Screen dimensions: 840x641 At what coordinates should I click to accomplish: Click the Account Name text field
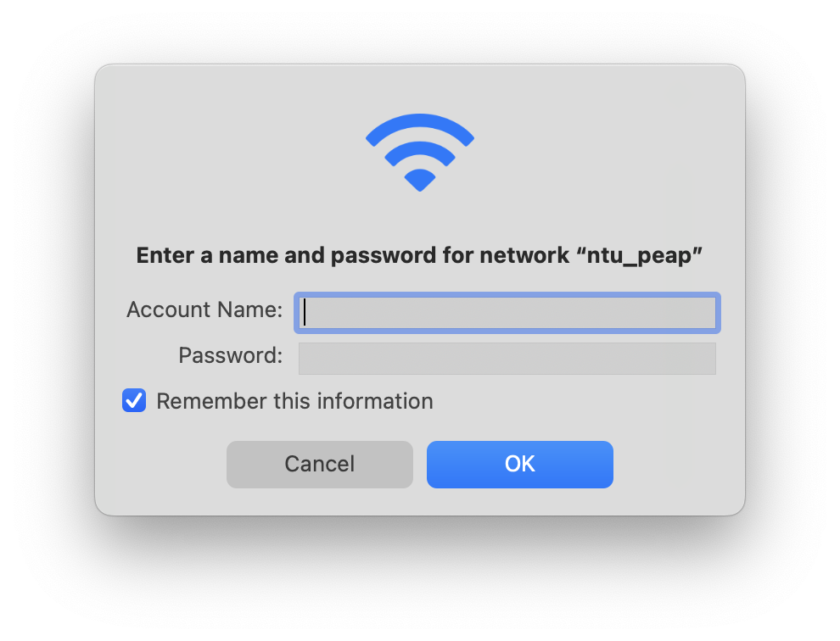point(507,313)
